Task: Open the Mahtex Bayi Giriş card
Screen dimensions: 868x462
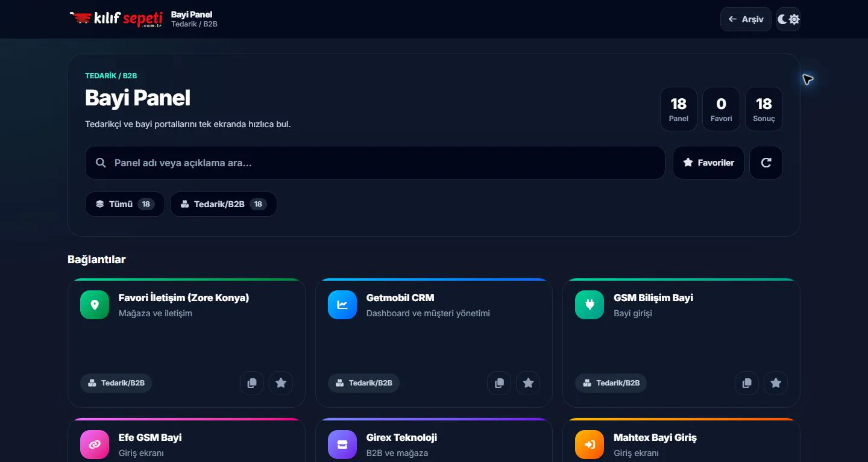Action: [681, 440]
